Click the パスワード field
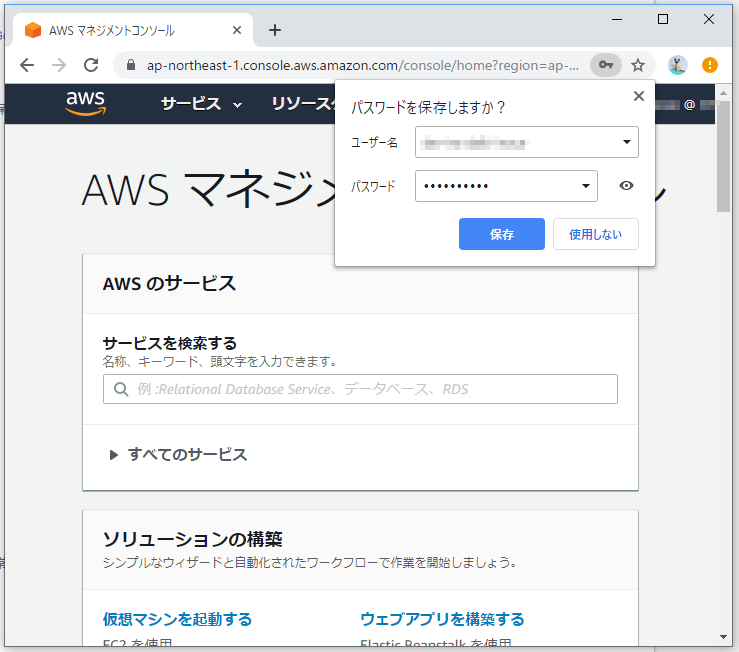739x652 pixels. coord(506,186)
